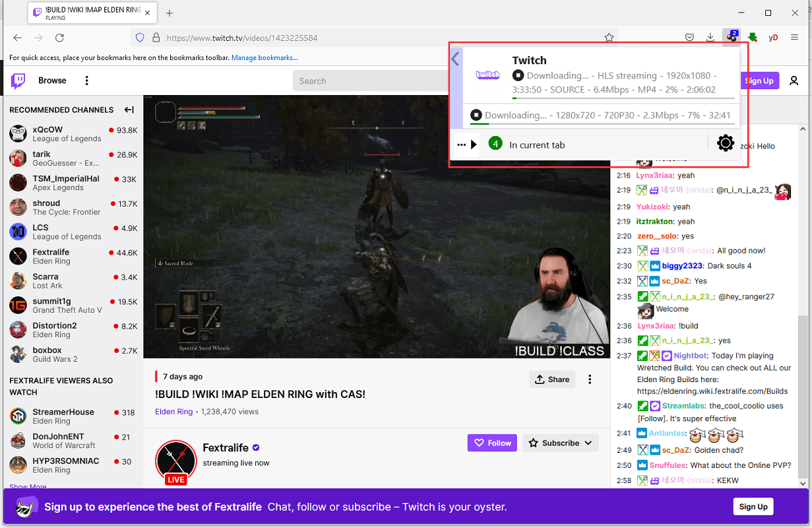Collapse the Recommended Channels sidebar
This screenshot has height=528, width=812.
tap(129, 110)
